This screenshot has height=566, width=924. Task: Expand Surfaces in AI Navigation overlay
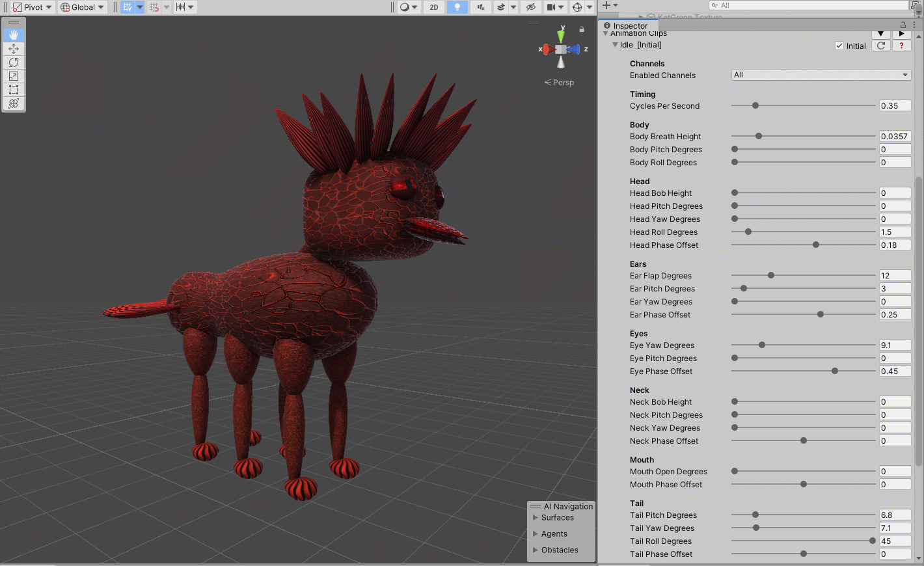(x=536, y=518)
